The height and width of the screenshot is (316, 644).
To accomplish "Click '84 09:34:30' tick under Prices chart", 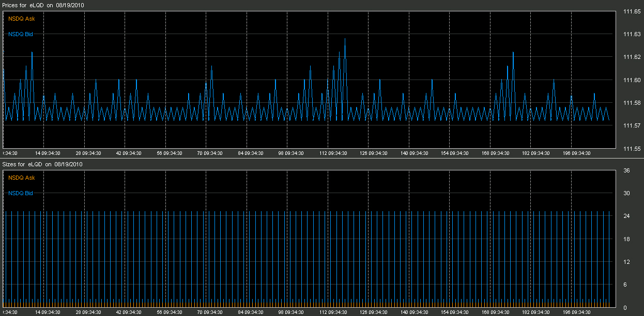I will point(251,153).
